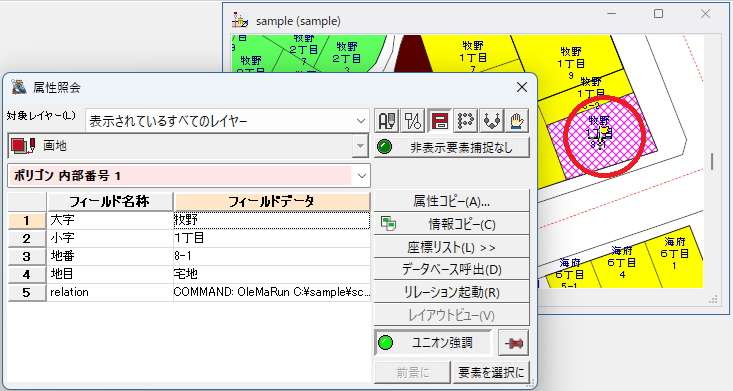Select the text annotation tool icon
733x391 pixels.
(x=387, y=121)
